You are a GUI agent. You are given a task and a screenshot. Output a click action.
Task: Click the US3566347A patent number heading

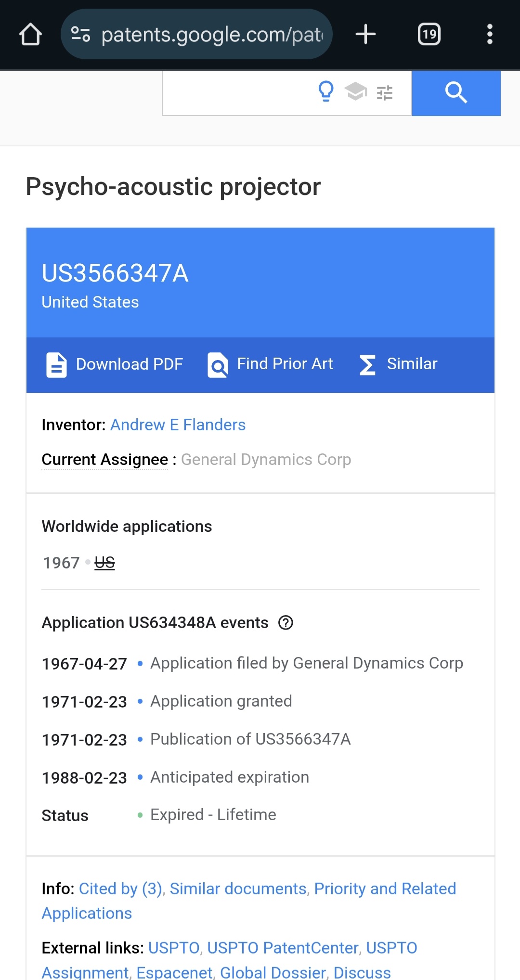coord(115,273)
